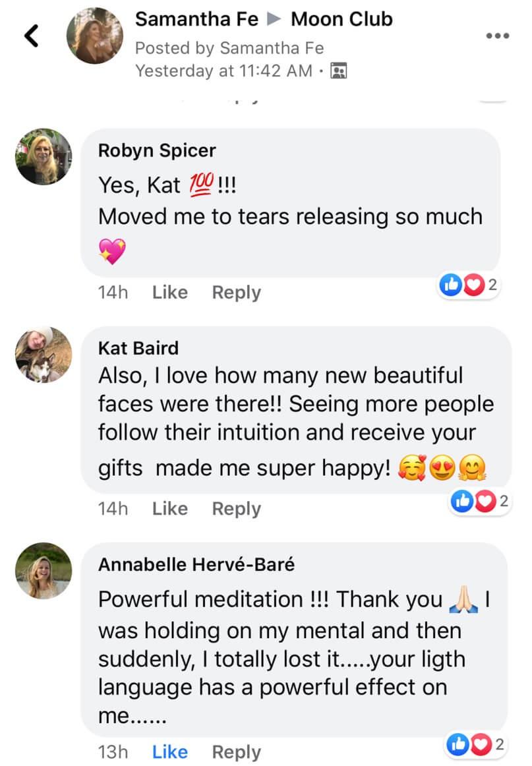Open Moon Club group link
Screen dimensions: 532x766
341,19
